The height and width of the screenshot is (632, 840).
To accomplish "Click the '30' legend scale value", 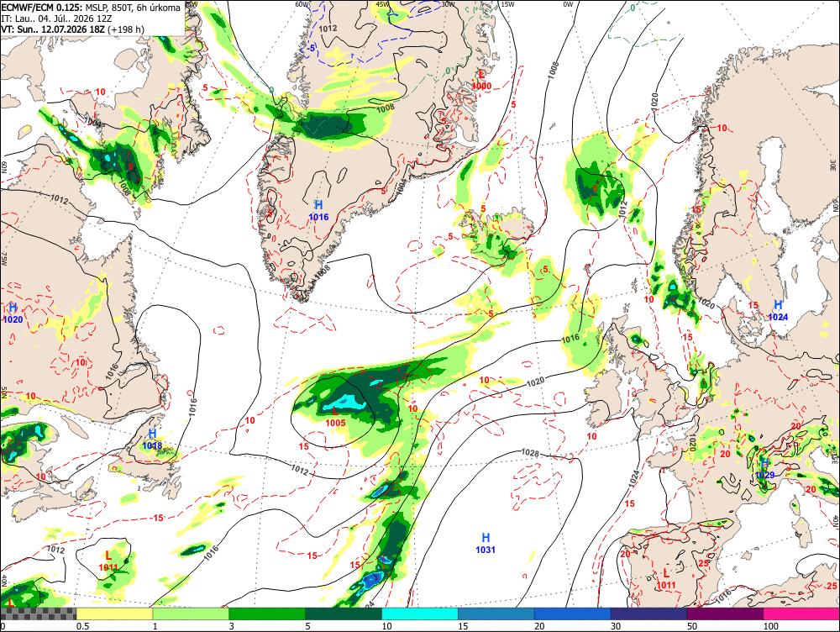I will [x=616, y=626].
